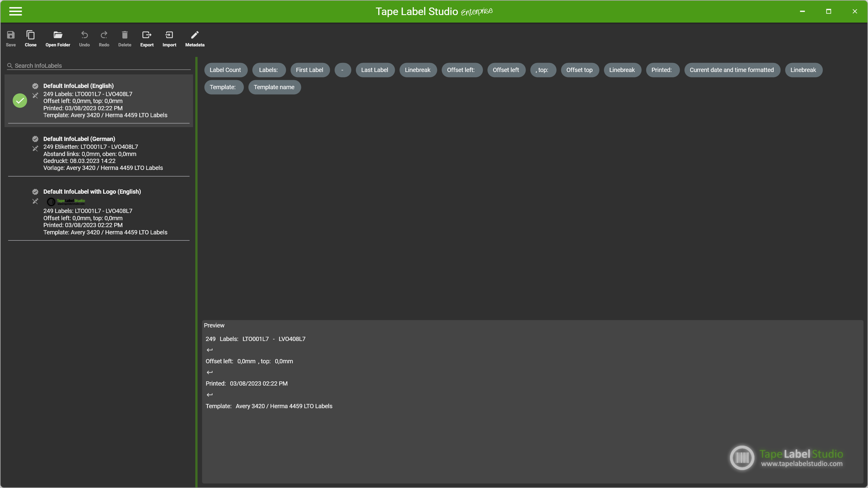Image resolution: width=868 pixels, height=488 pixels.
Task: Click first linebreak arrow symbol in preview
Action: (x=209, y=350)
